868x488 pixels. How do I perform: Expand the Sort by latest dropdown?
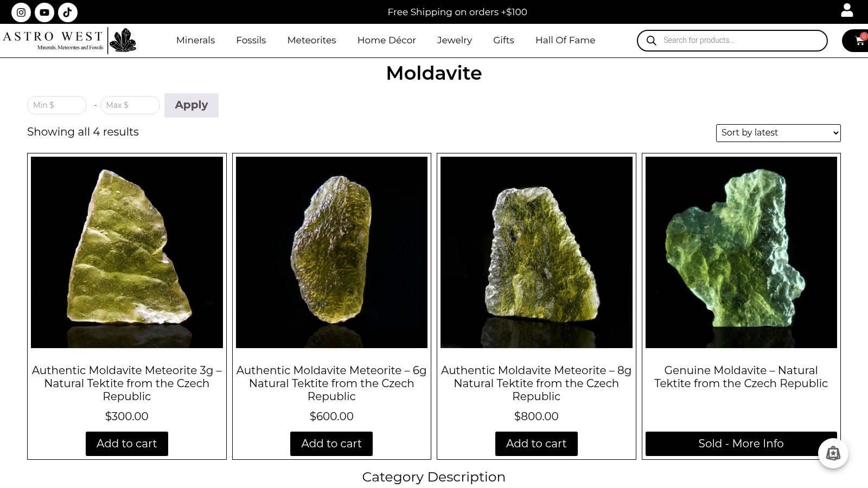pos(778,133)
